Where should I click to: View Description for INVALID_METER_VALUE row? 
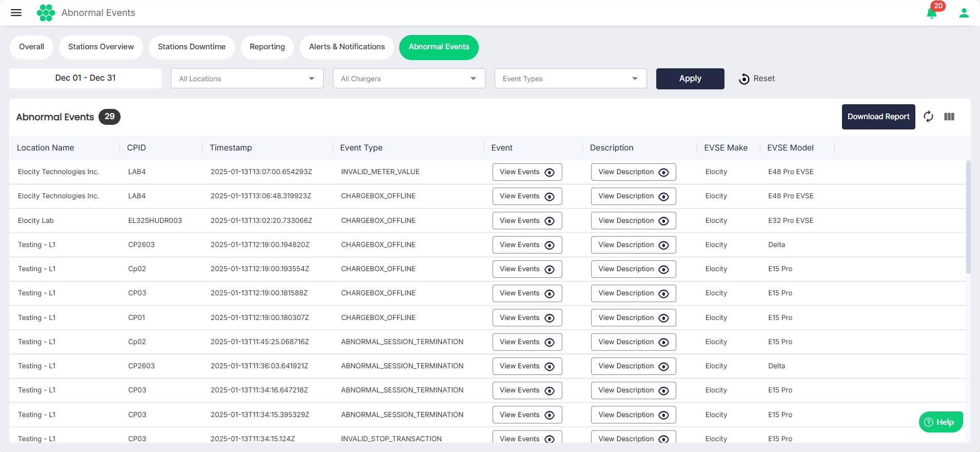[x=633, y=172]
